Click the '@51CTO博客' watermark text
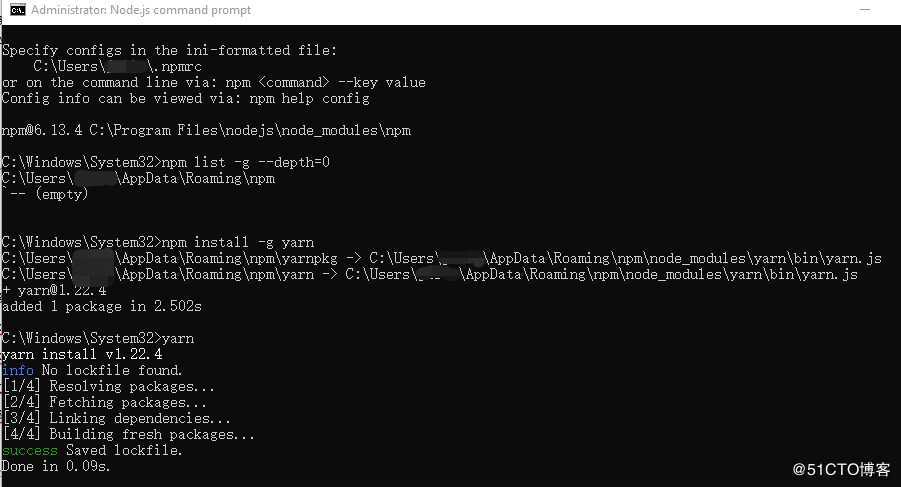Screen dimensions: 901x487 point(841,470)
